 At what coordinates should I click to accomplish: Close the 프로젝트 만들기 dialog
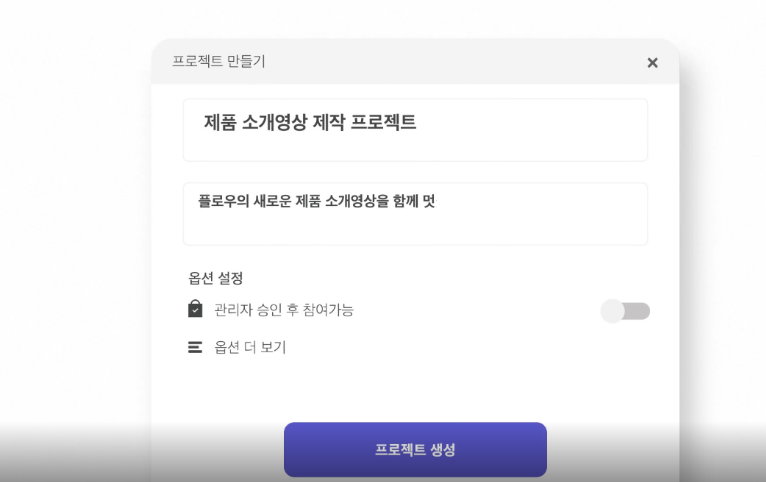652,63
